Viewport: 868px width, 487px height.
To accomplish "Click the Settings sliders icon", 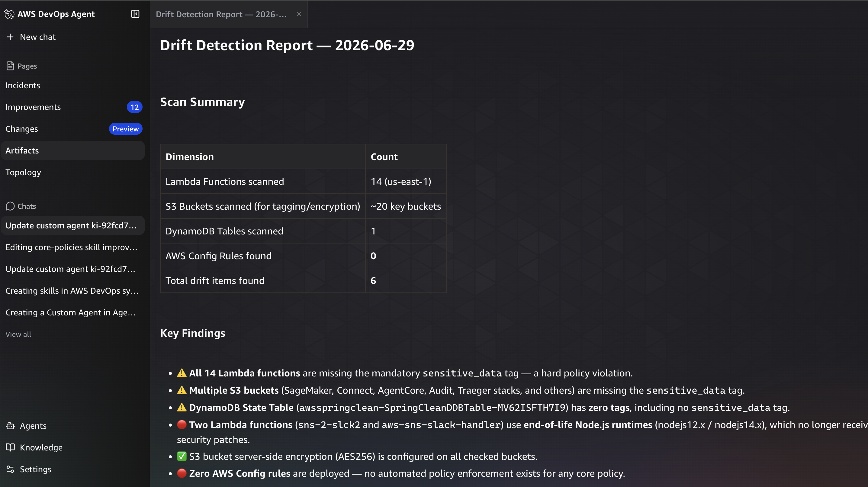I will tap(10, 469).
